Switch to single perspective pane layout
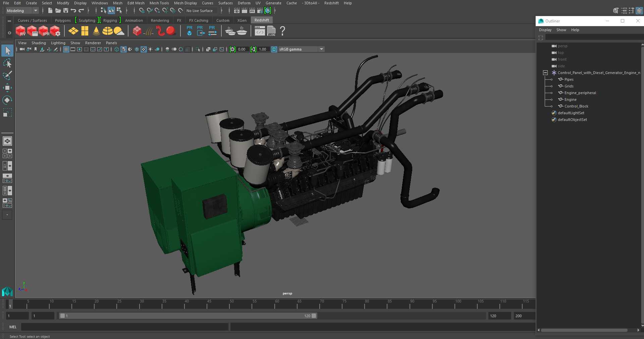 click(7, 141)
